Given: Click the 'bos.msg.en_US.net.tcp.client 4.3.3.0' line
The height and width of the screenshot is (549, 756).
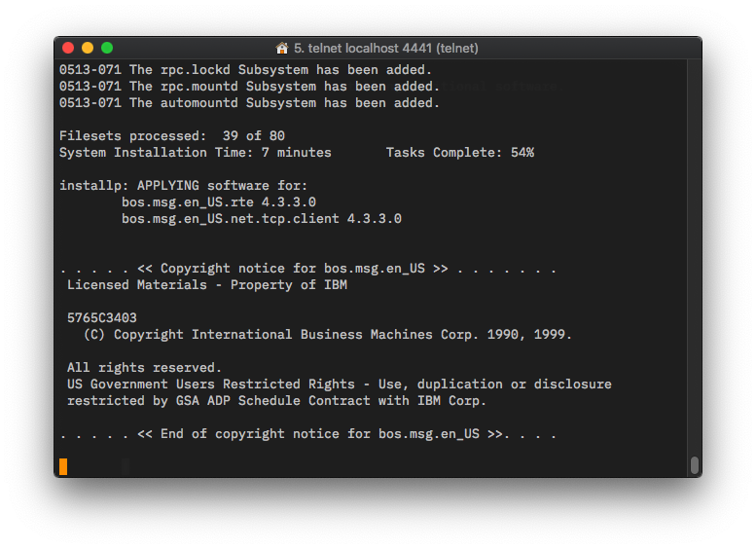Looking at the screenshot, I should coord(261,218).
